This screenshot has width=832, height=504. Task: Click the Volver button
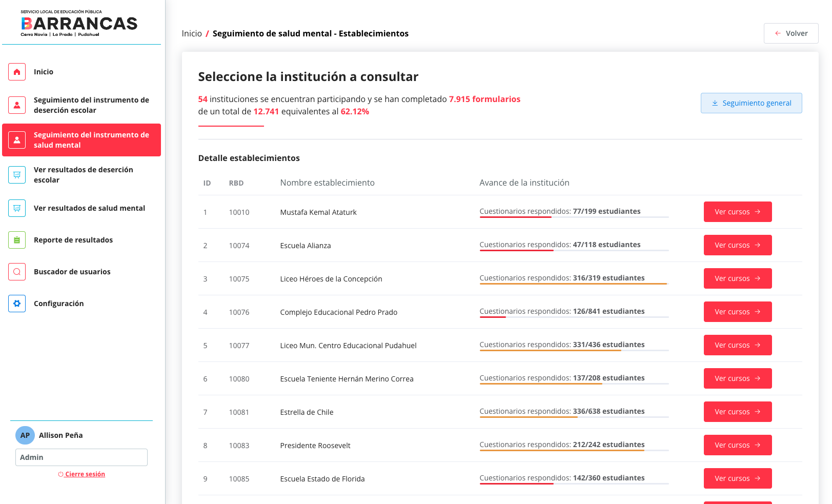pyautogui.click(x=791, y=33)
